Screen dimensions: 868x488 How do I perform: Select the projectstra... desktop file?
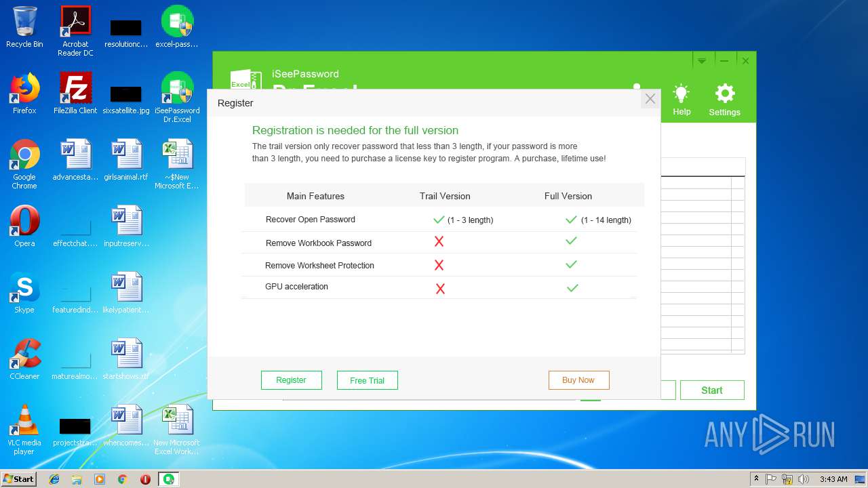coord(75,431)
